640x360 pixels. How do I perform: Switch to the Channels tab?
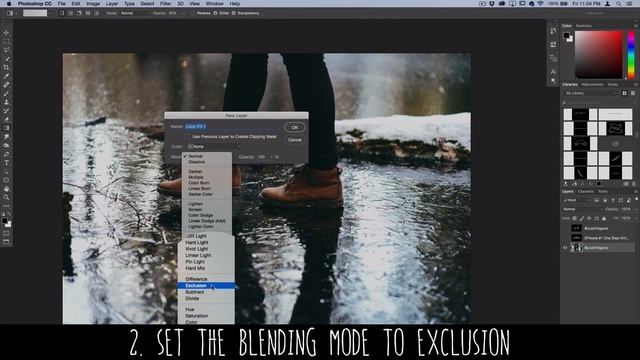586,191
